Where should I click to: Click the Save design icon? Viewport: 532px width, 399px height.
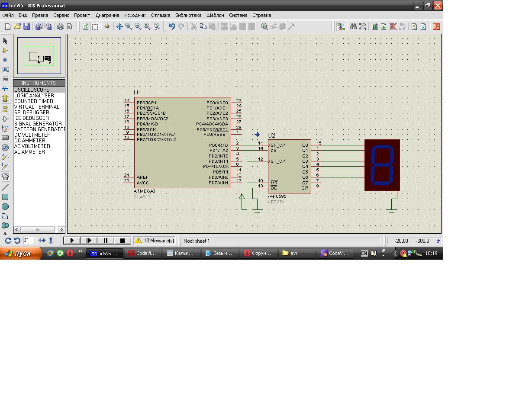(x=26, y=27)
